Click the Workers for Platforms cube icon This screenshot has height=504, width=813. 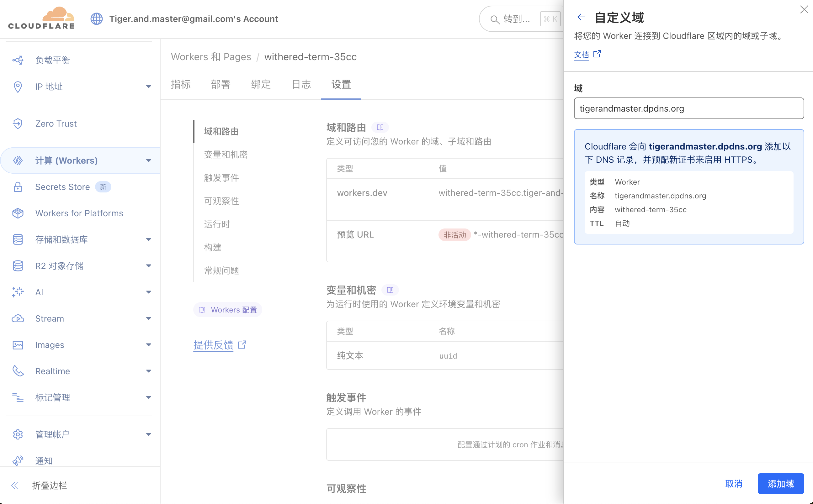click(18, 213)
